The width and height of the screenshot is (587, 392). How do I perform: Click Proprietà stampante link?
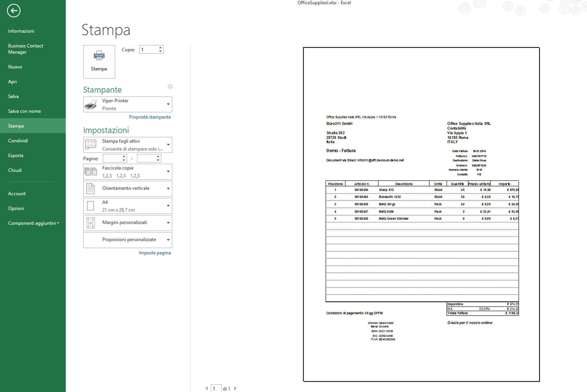(x=150, y=117)
